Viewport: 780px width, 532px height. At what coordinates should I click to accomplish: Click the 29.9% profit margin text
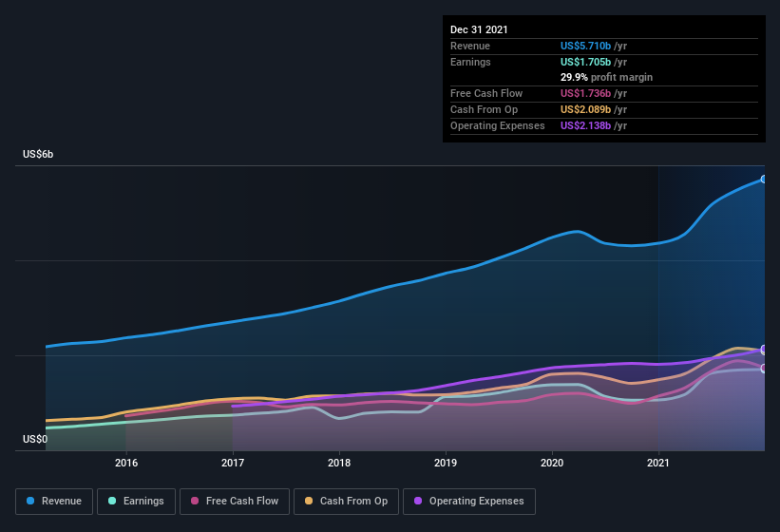click(606, 77)
